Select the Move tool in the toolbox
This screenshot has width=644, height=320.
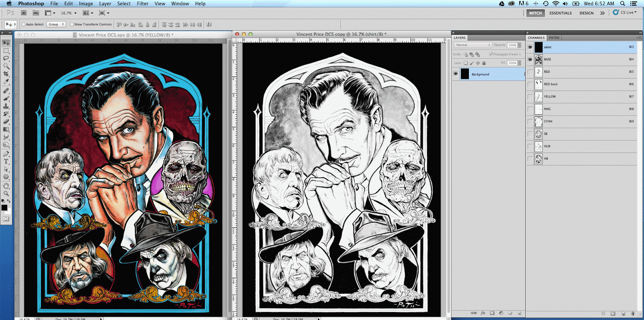(x=6, y=43)
